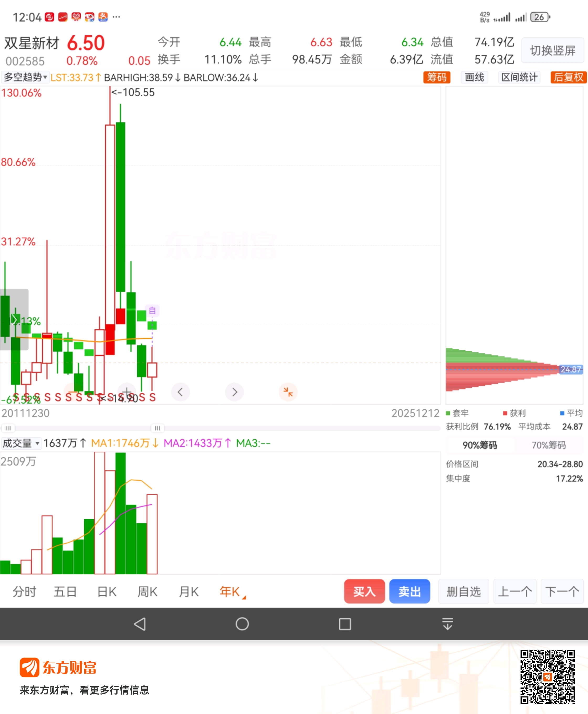Tap the Android back navigation icon
The height and width of the screenshot is (714, 588).
[140, 624]
